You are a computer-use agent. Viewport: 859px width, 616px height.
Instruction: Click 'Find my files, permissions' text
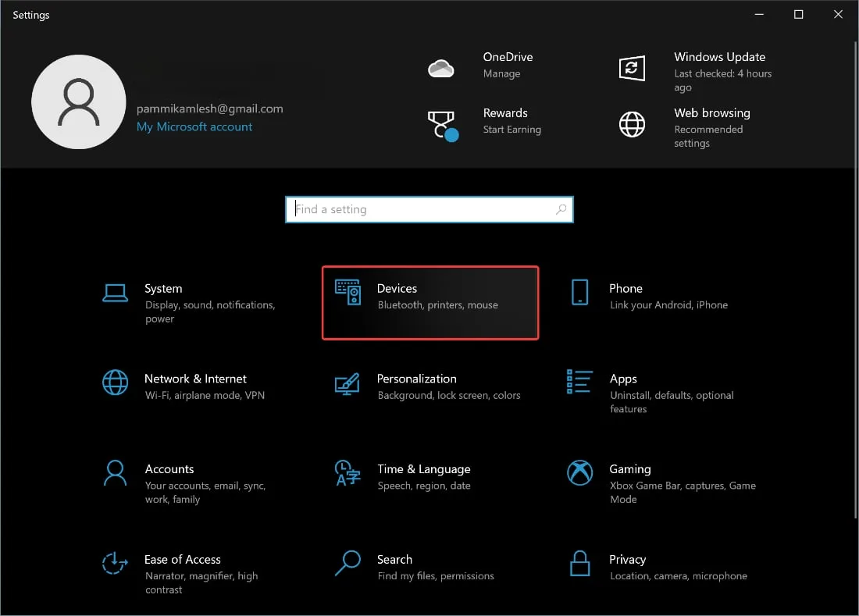tap(436, 576)
